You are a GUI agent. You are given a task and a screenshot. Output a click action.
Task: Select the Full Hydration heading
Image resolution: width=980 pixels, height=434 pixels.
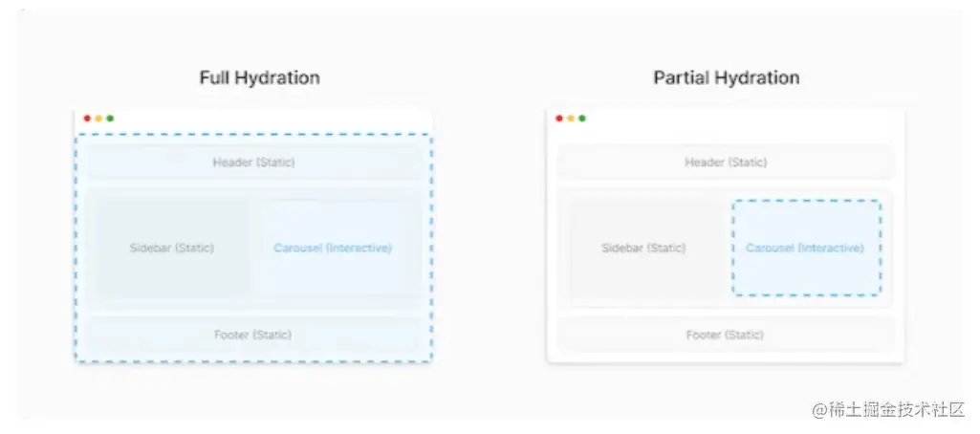tap(259, 77)
